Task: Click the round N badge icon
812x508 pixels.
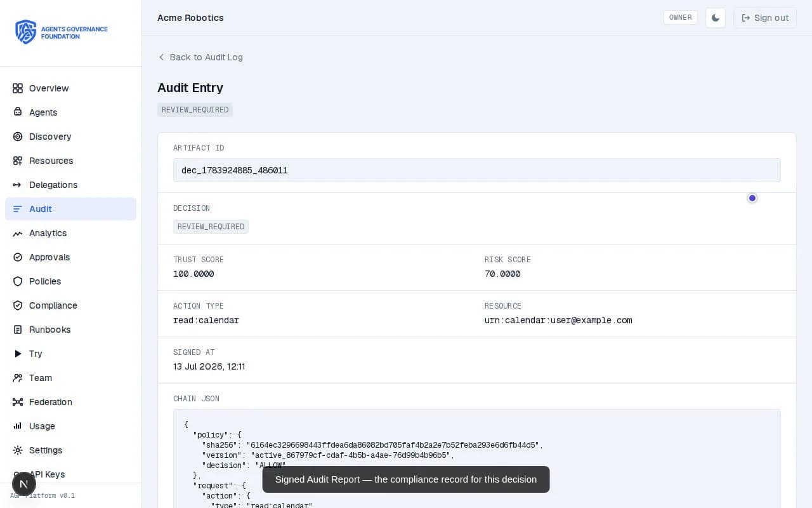Action: (24, 484)
